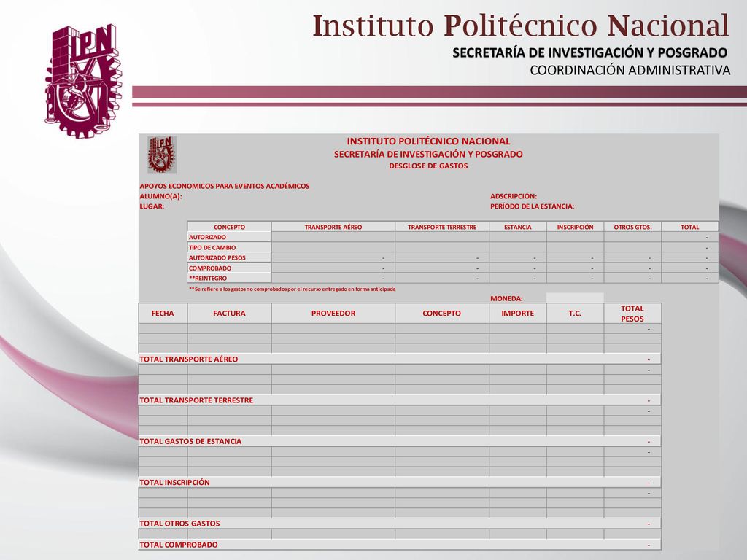The image size is (747, 560).
Task: Click the 'TRANSPORTE TERRESTRE' column header
Action: click(x=441, y=227)
